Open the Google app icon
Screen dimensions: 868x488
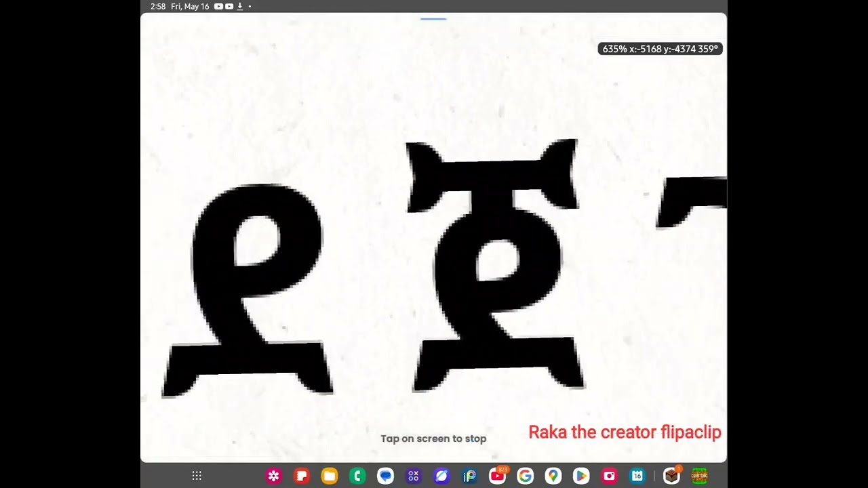(x=525, y=476)
